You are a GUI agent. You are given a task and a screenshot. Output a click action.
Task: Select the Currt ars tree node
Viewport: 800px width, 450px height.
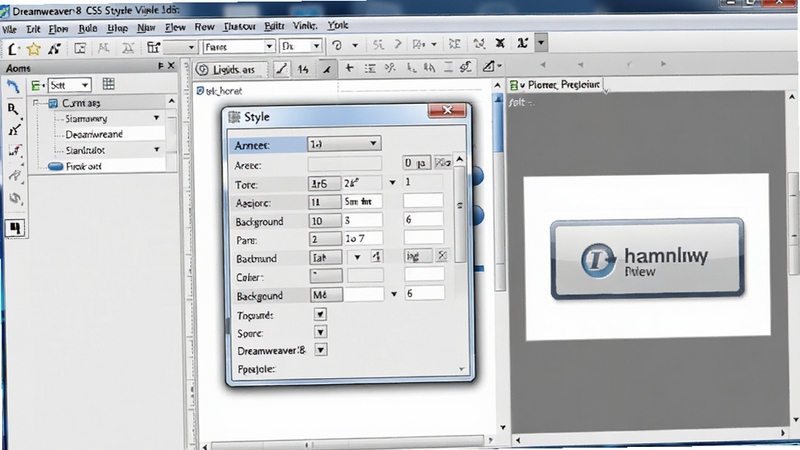point(81,103)
